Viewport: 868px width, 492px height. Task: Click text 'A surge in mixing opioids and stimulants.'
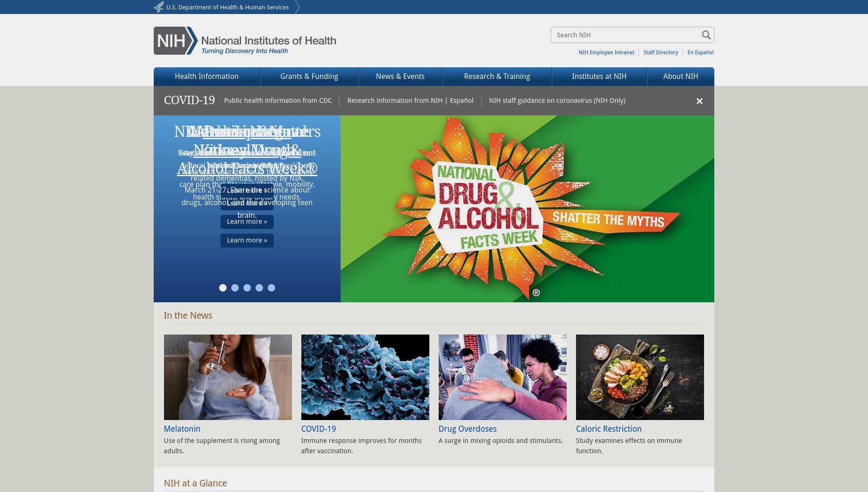click(x=501, y=441)
